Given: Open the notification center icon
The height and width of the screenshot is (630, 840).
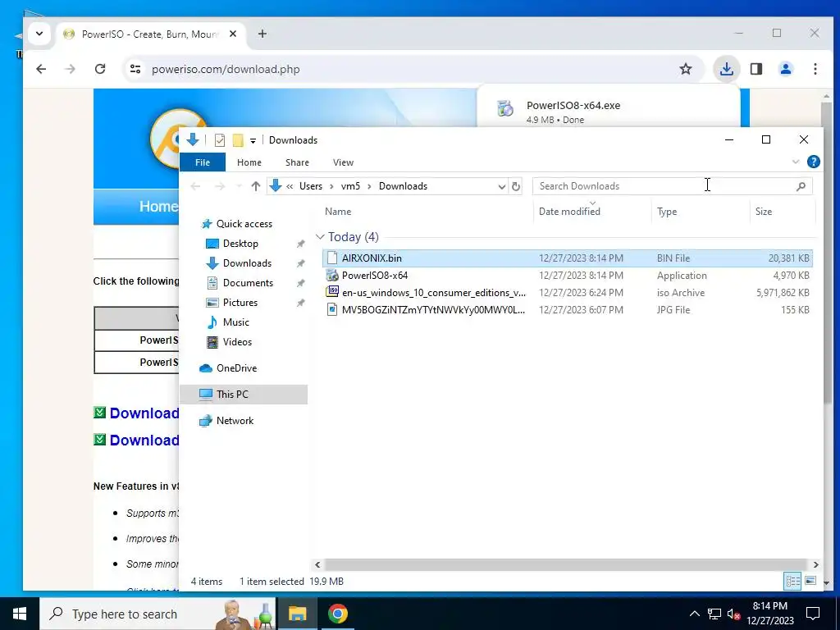Looking at the screenshot, I should [x=813, y=614].
